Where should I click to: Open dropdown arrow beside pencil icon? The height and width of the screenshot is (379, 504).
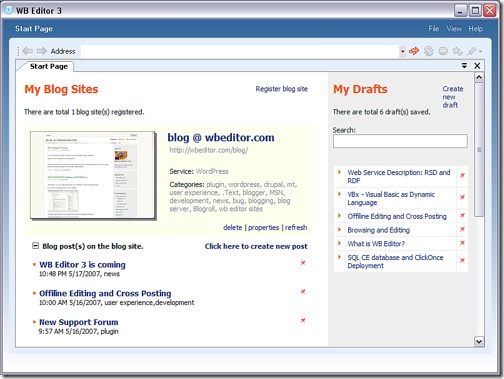coord(480,52)
